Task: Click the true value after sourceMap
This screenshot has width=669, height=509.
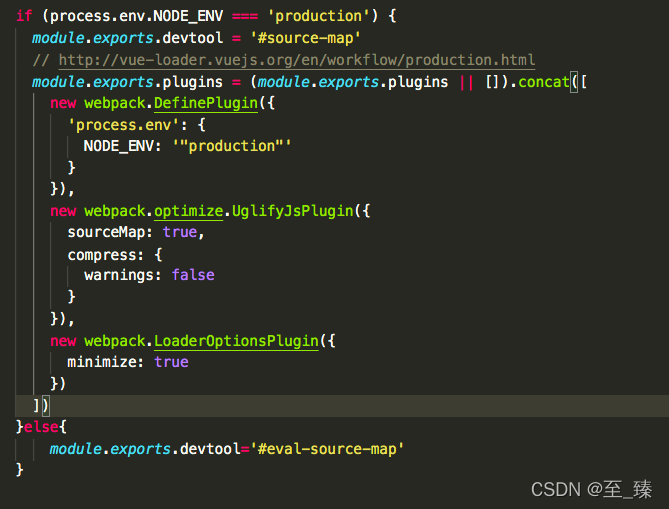Action: click(180, 233)
